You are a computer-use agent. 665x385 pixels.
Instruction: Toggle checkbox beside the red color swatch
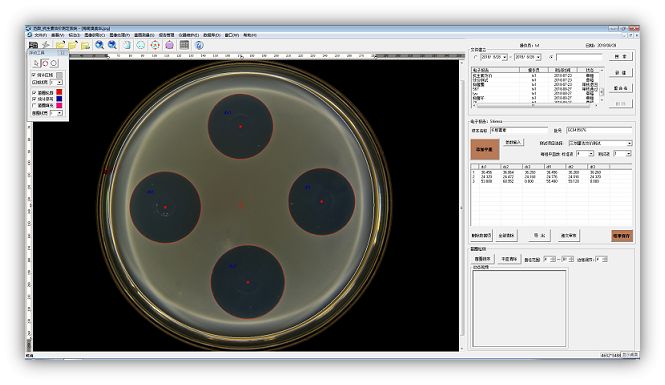click(34, 92)
